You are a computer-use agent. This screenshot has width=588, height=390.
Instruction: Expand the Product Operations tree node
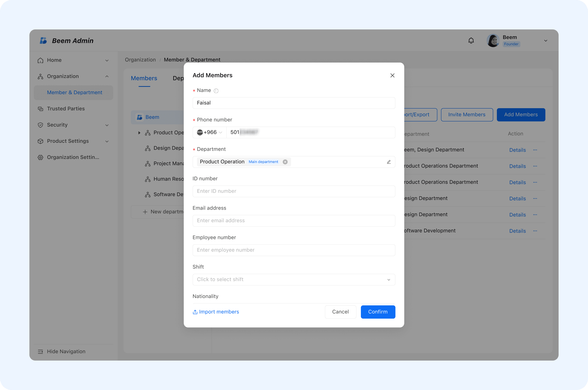(x=139, y=133)
